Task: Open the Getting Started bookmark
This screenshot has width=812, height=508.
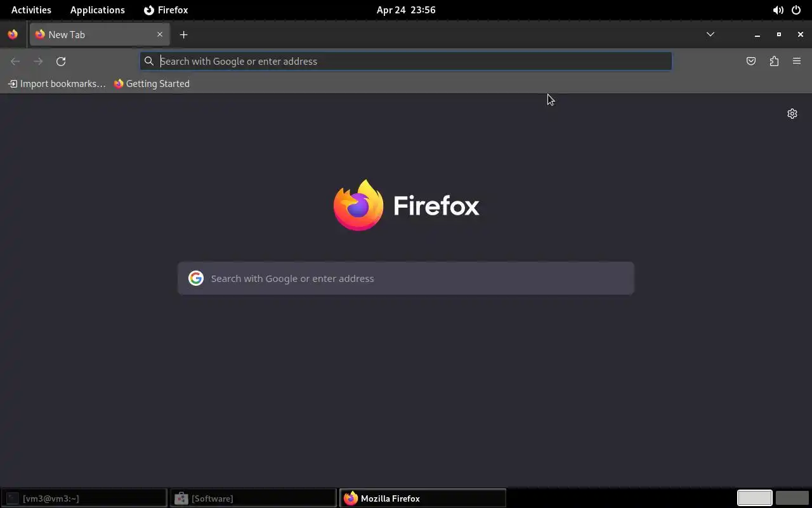Action: (152, 83)
